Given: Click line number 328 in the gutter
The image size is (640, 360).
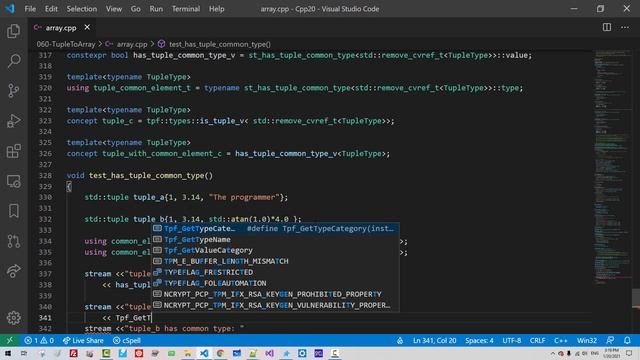Looking at the screenshot, I should 45,176.
